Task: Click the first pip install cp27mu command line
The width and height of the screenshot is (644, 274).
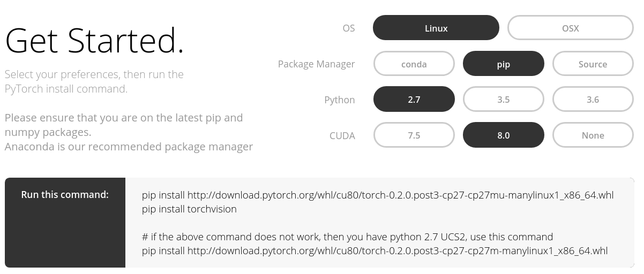Action: [377, 195]
